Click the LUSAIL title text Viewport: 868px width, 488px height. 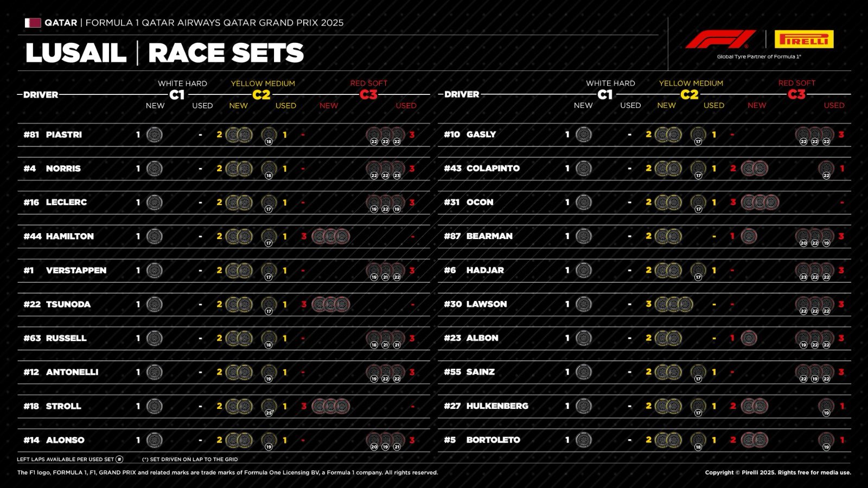tap(76, 53)
